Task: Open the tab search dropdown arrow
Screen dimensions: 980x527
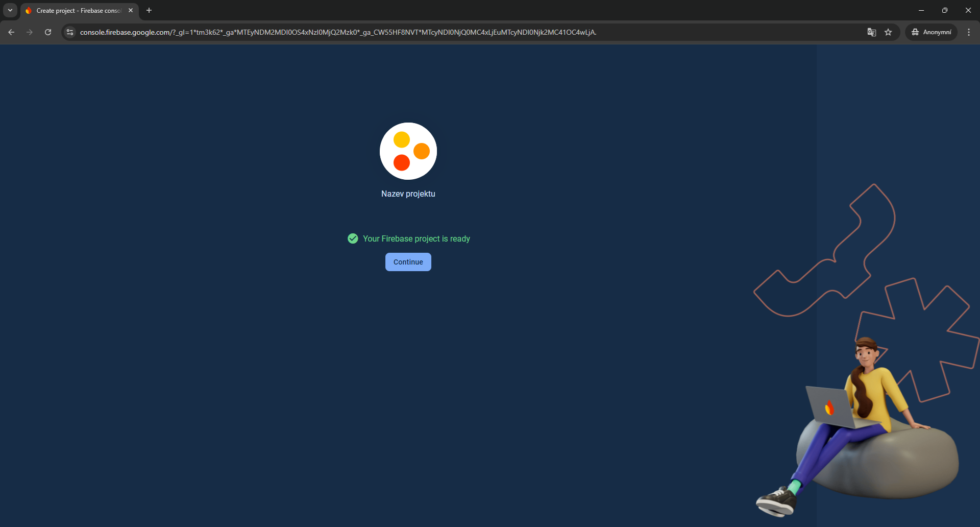Action: (x=10, y=10)
